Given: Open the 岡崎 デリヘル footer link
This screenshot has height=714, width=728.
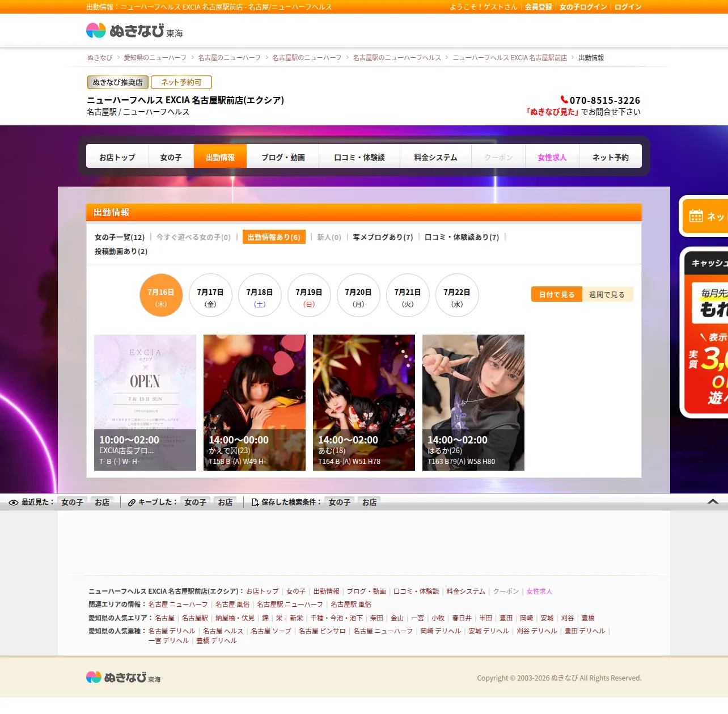Looking at the screenshot, I should (441, 631).
